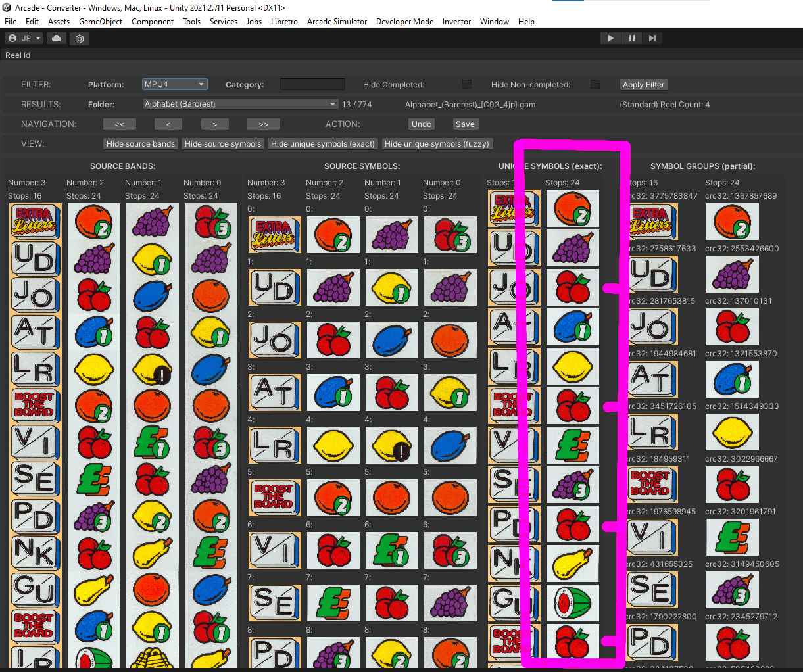The height and width of the screenshot is (672, 803).
Task: Open the Arcade Simulator menu
Action: point(337,22)
